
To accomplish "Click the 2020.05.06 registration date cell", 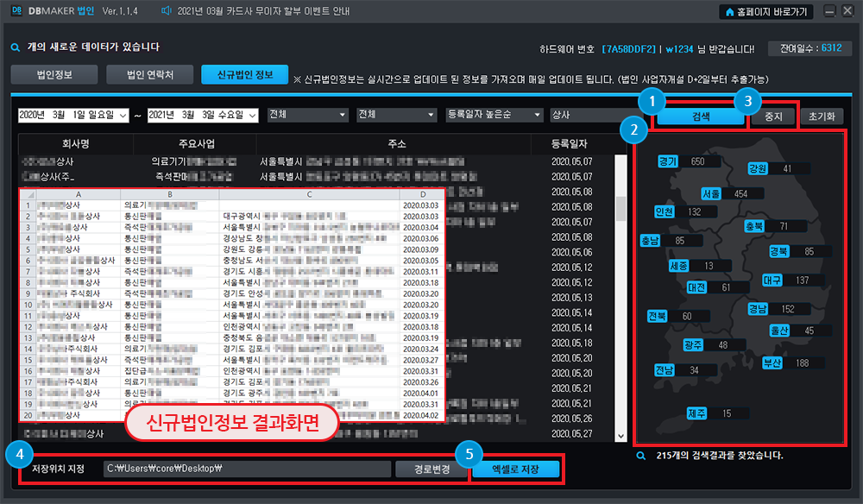I will tap(572, 252).
